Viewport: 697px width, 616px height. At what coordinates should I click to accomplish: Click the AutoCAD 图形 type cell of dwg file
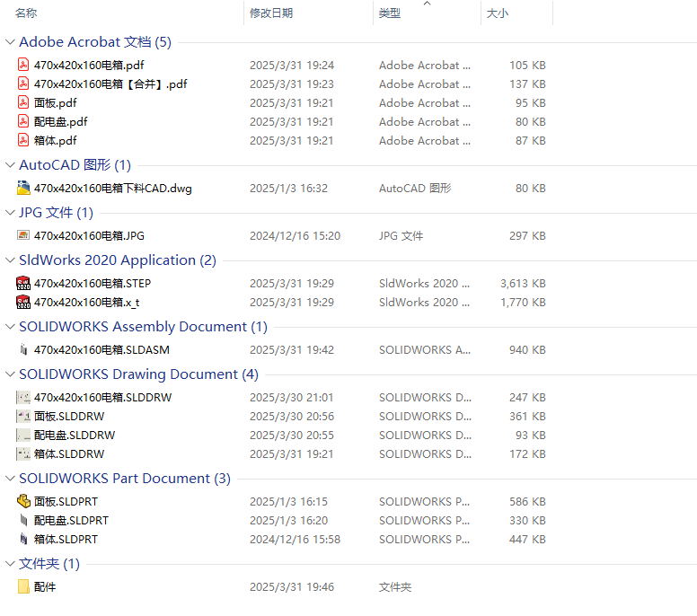click(415, 188)
